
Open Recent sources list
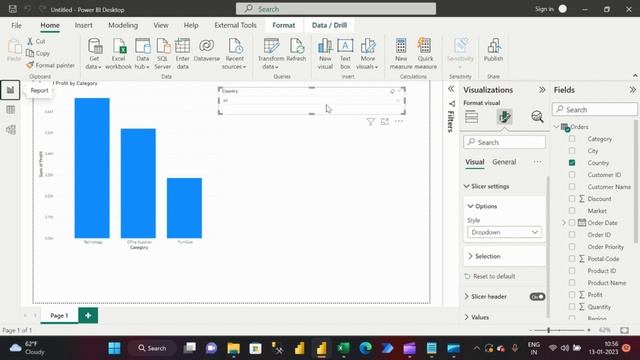[x=234, y=53]
